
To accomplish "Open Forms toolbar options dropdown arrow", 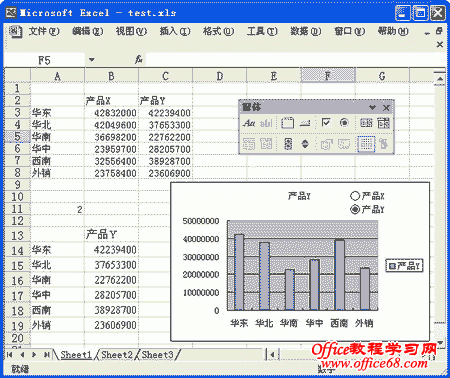I will coord(372,108).
